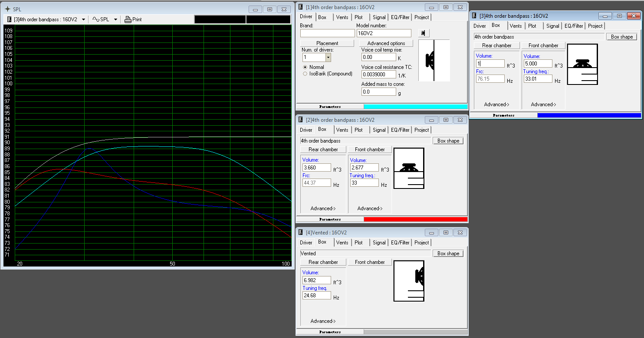Click driver placement diagram in window [1]
644x338 pixels.
pyautogui.click(x=434, y=61)
